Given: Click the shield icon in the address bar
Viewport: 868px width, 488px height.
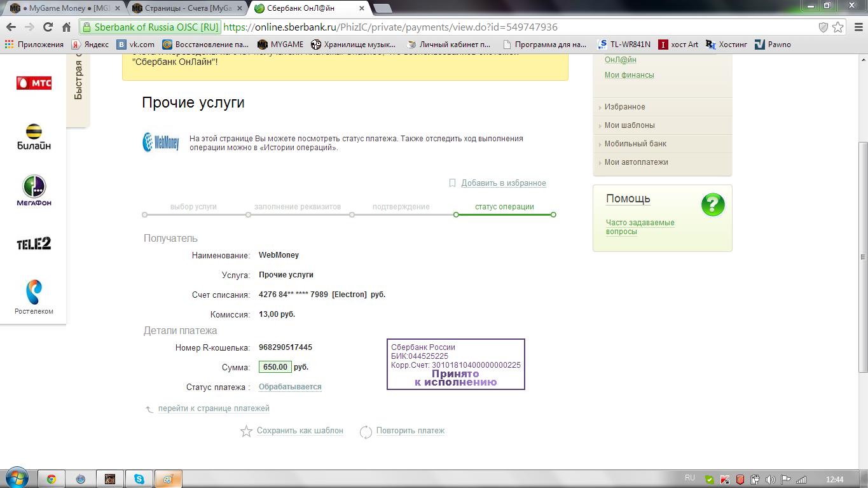Looking at the screenshot, I should 823,27.
